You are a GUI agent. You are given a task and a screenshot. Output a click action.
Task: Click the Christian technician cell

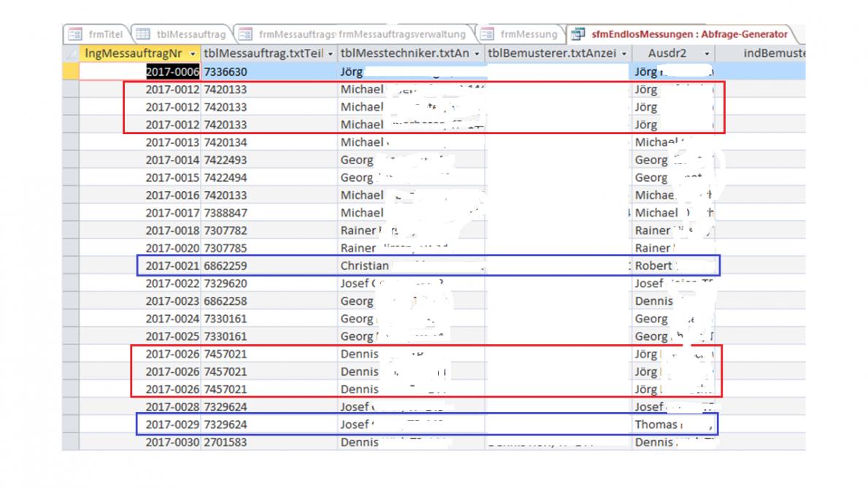coord(411,266)
